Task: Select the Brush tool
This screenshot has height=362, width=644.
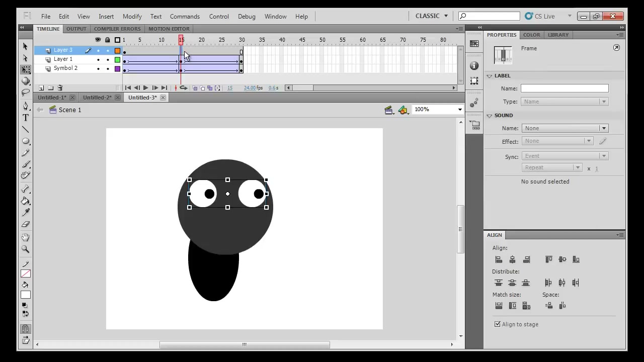Action: tap(26, 164)
